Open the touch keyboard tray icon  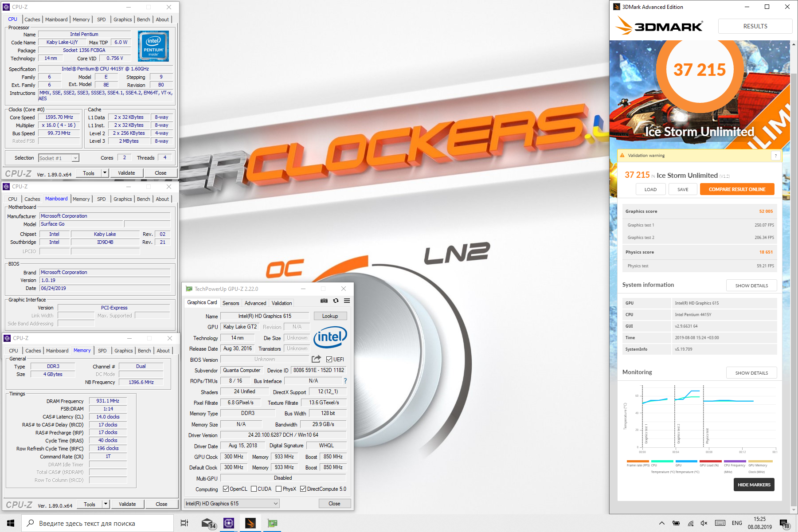tap(720, 523)
